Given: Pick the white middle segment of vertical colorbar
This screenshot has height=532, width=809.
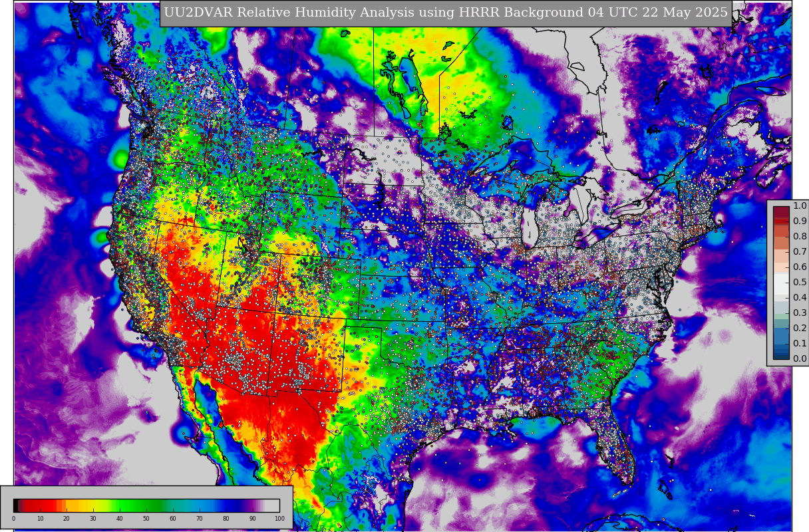Looking at the screenshot, I should point(781,283).
